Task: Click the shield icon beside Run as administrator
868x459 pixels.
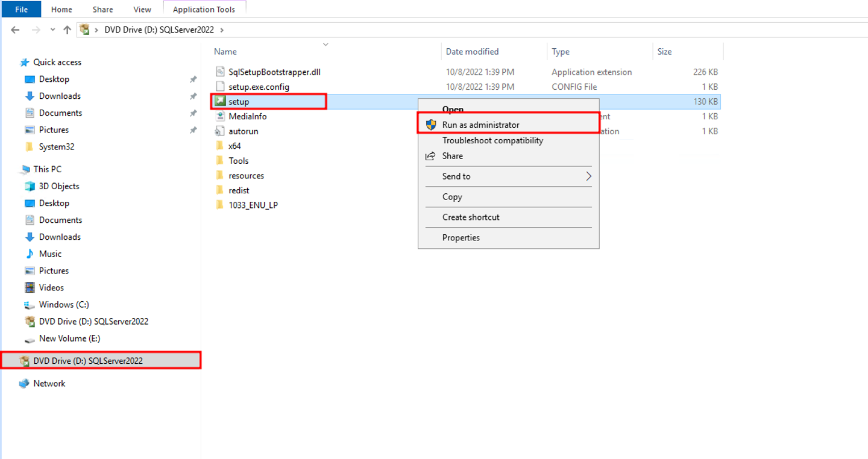Action: pyautogui.click(x=430, y=125)
